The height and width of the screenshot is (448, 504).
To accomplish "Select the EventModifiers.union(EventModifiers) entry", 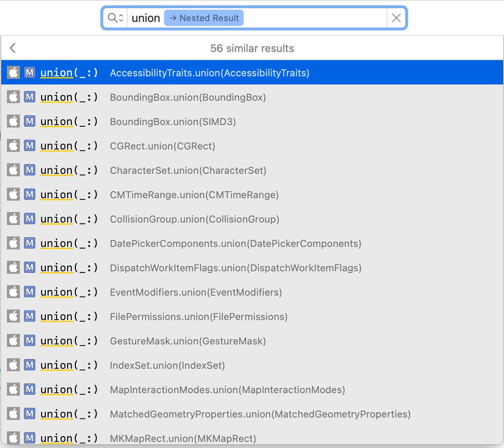I will (x=196, y=292).
